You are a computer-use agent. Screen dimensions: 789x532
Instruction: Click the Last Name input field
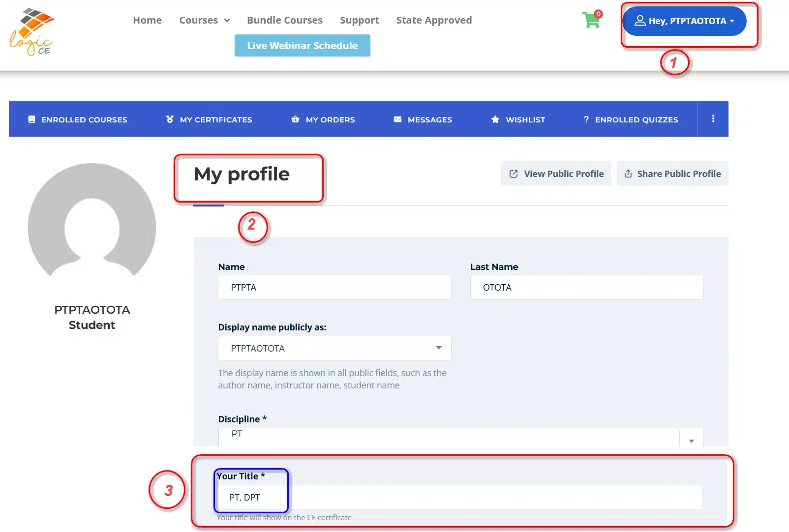(x=586, y=287)
